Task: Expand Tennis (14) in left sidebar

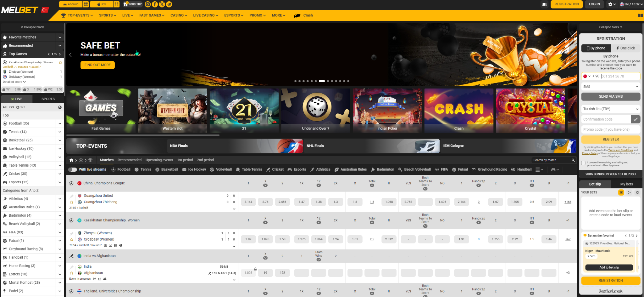Action: point(60,132)
